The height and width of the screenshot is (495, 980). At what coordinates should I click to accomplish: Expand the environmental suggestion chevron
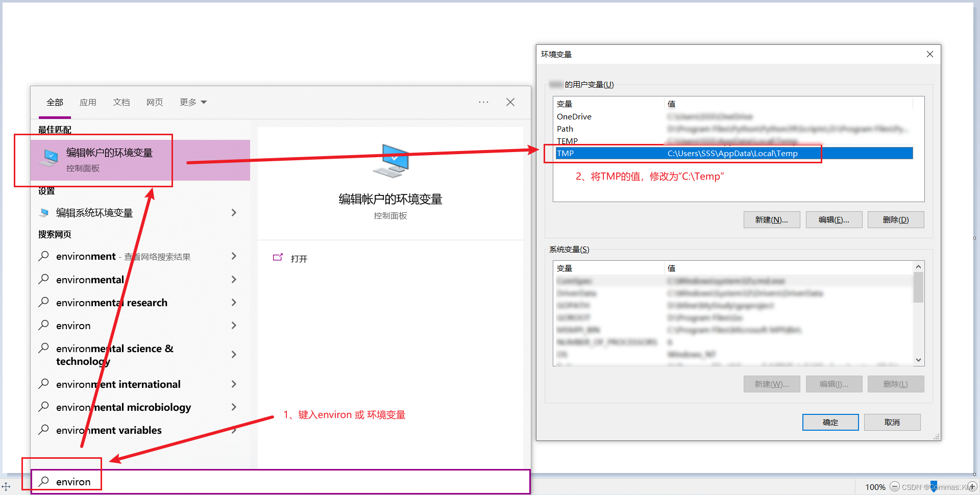(234, 280)
